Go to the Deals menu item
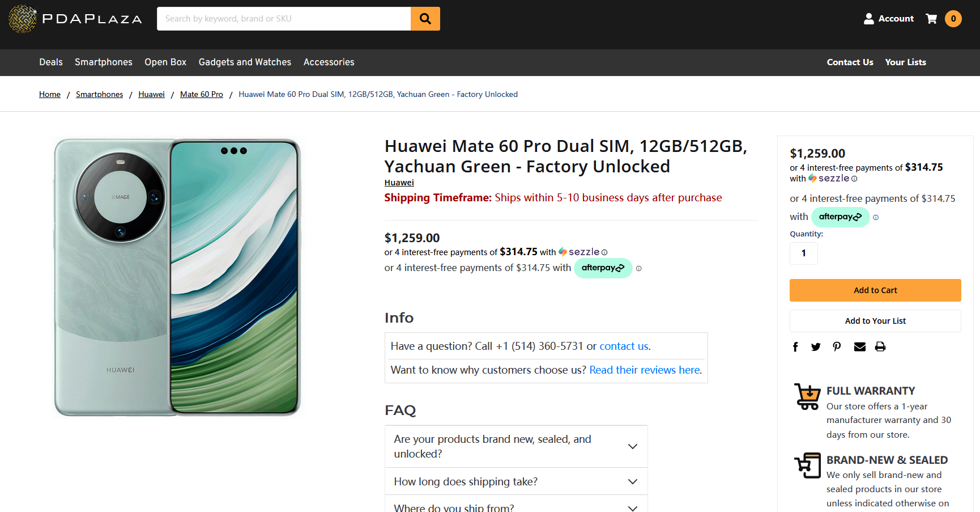 coord(51,62)
